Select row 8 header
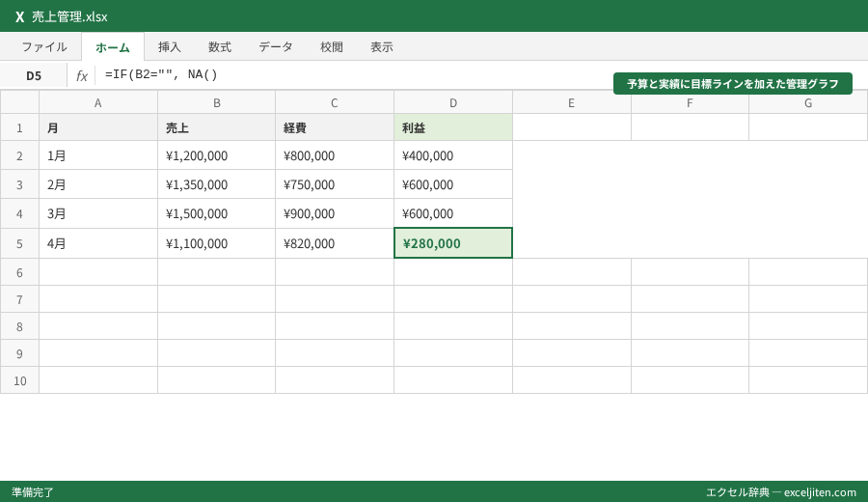The width and height of the screenshot is (868, 502). point(19,326)
